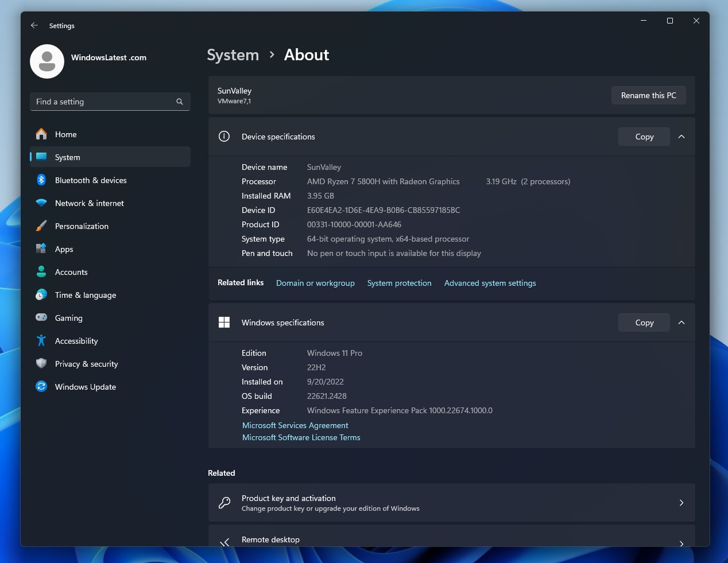Click the Accessibility figure icon

[x=41, y=340]
